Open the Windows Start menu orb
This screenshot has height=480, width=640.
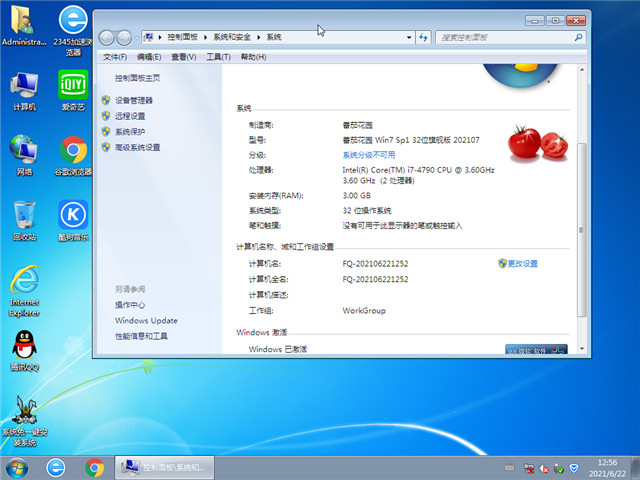[x=17, y=468]
